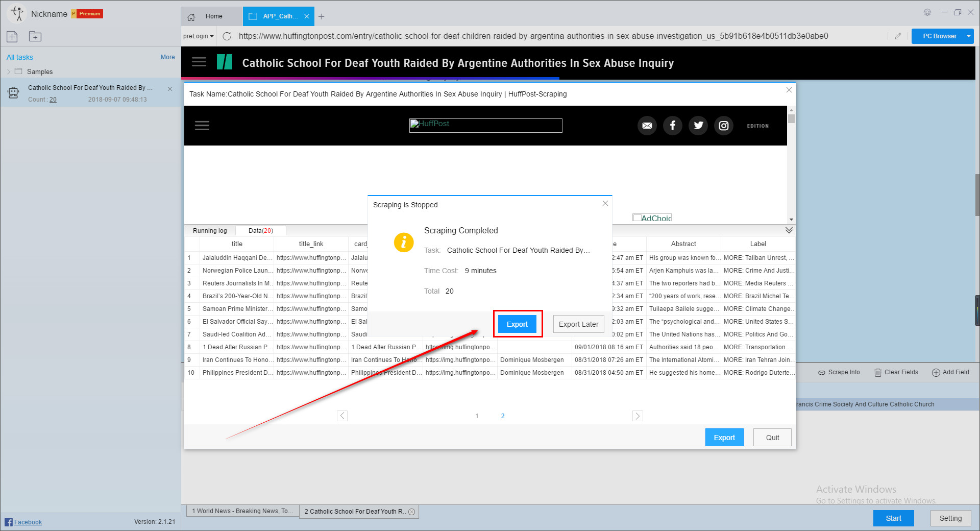Image resolution: width=980 pixels, height=531 pixels.
Task: Close the APP_Cath tab
Action: 307,16
